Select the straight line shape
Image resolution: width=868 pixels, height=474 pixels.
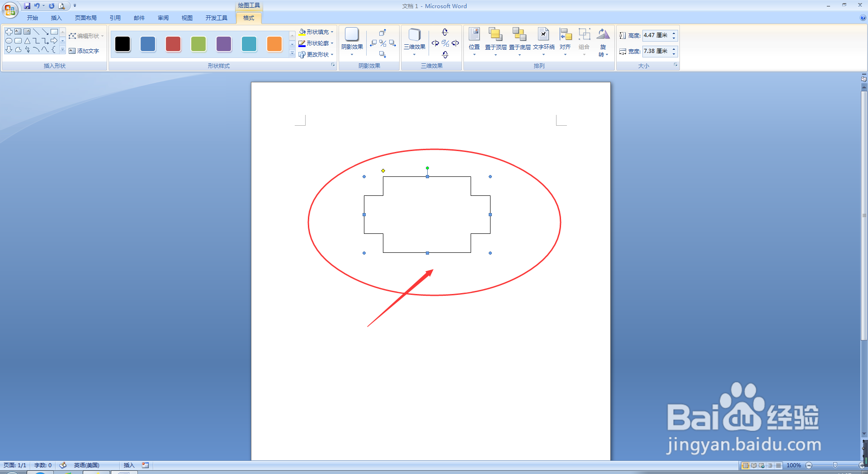tap(36, 32)
